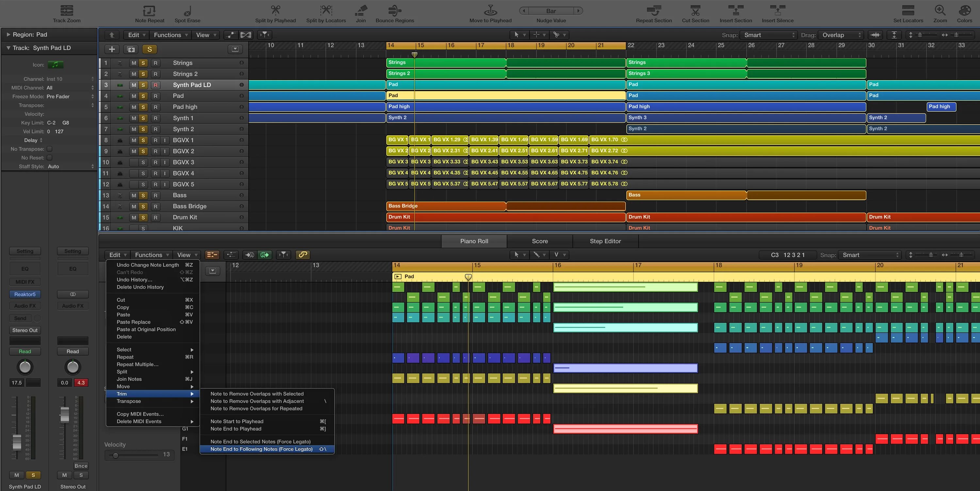Open the Colors palette icon
This screenshot has height=491, width=980.
(964, 10)
